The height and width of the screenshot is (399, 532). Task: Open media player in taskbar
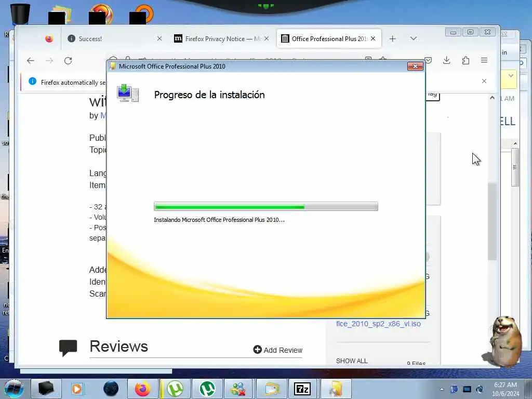(x=77, y=389)
